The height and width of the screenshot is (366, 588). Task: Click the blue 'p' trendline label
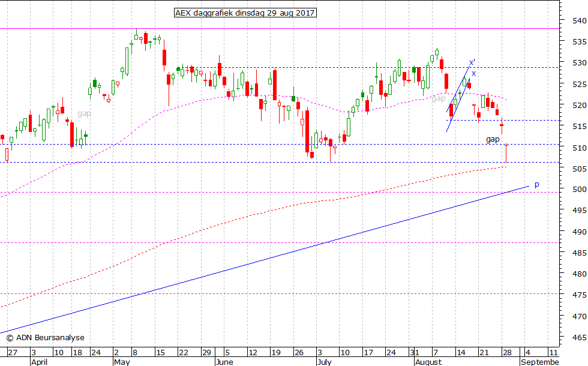[x=537, y=185]
